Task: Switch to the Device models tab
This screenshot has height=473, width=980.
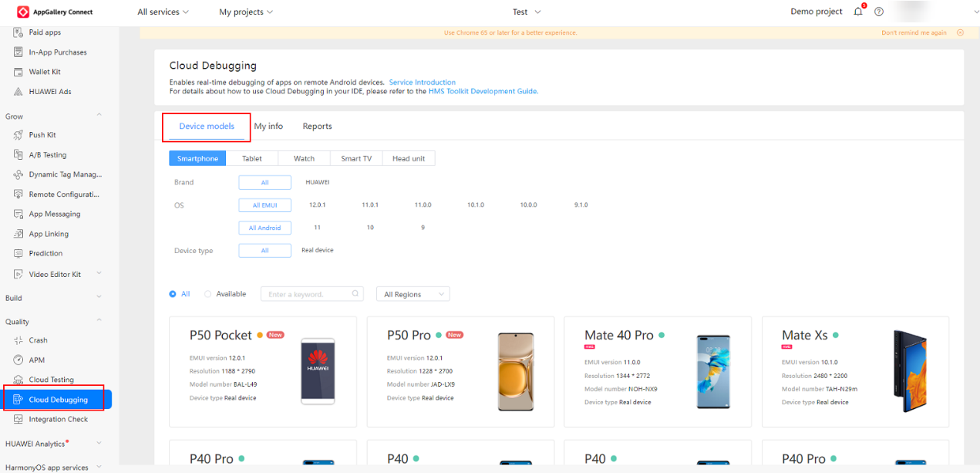Action: (207, 127)
